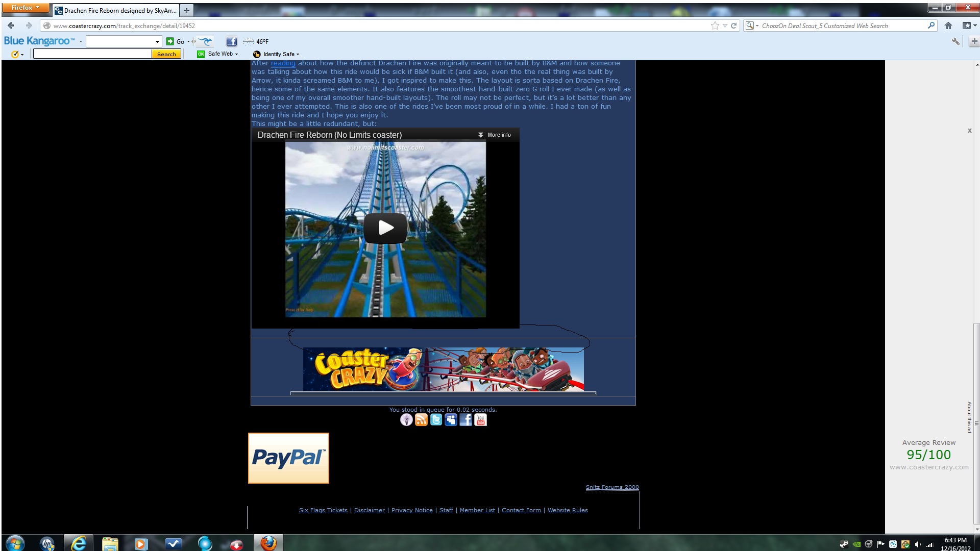Click the search magnifier in the search bar
The image size is (980, 551).
[931, 26]
